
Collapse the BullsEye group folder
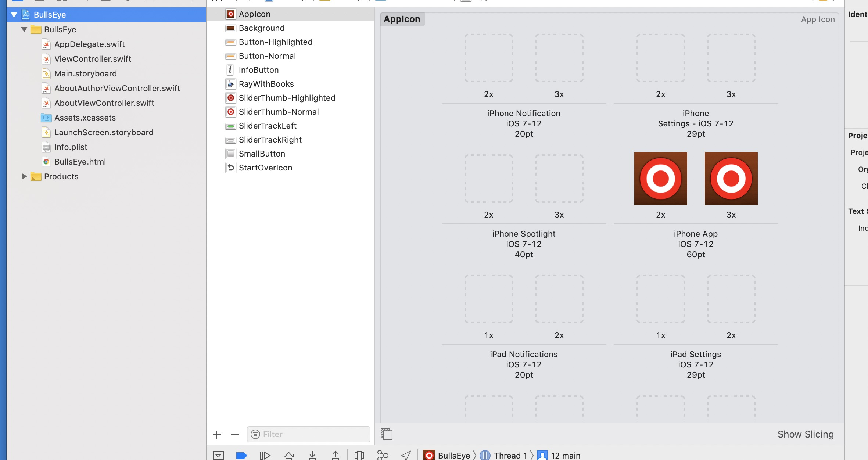tap(24, 29)
